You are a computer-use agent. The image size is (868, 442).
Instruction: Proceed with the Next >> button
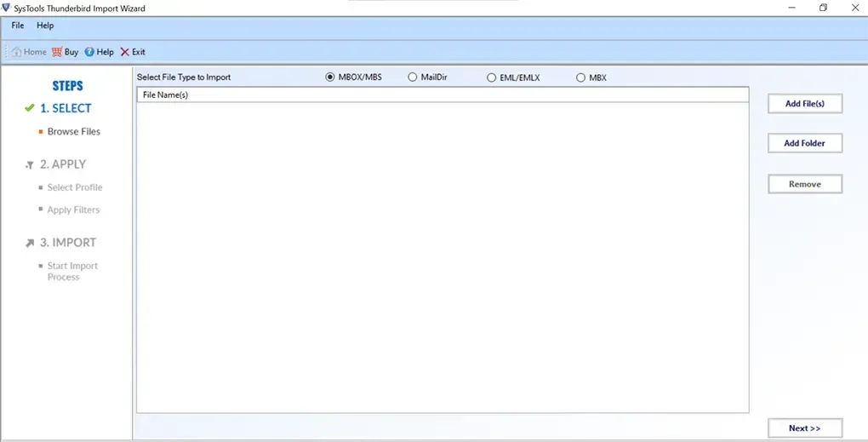(x=805, y=428)
